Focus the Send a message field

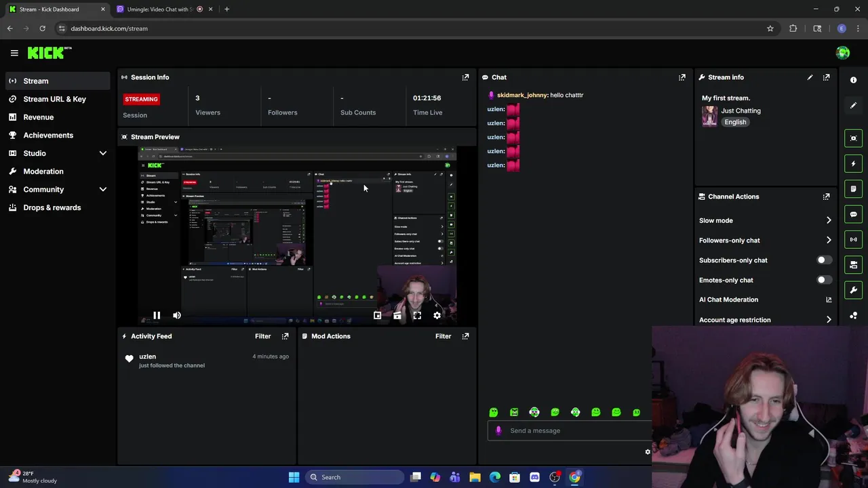pyautogui.click(x=570, y=430)
